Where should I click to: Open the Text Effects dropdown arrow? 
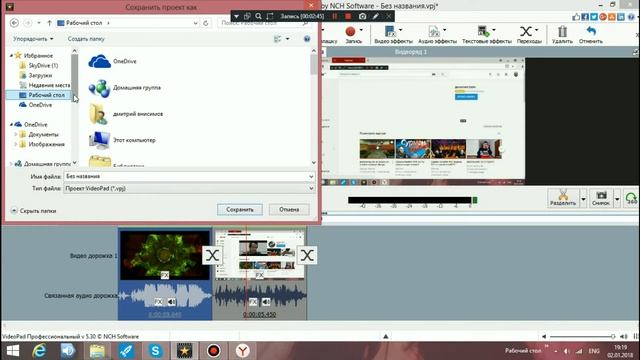pos(493,30)
